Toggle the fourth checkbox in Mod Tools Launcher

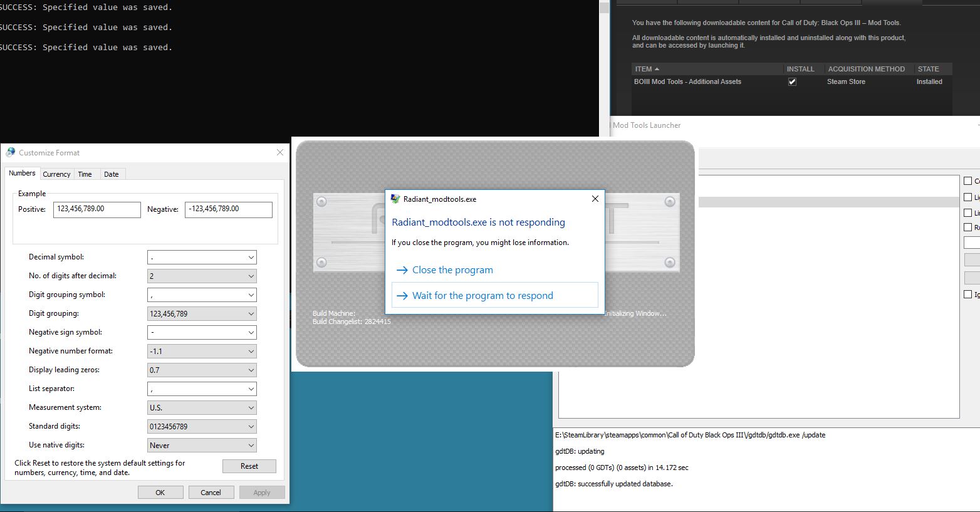(x=967, y=227)
